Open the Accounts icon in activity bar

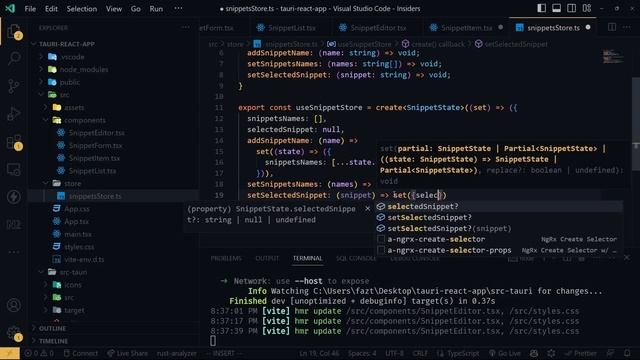(13, 305)
